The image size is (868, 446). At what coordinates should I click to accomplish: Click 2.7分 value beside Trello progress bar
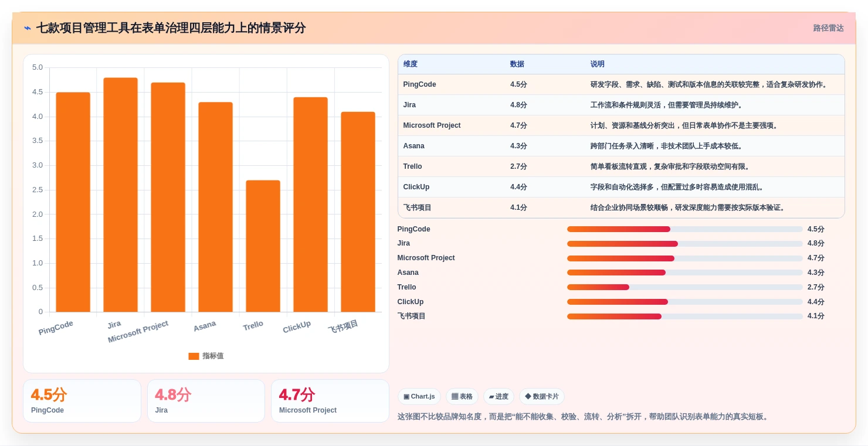(816, 287)
